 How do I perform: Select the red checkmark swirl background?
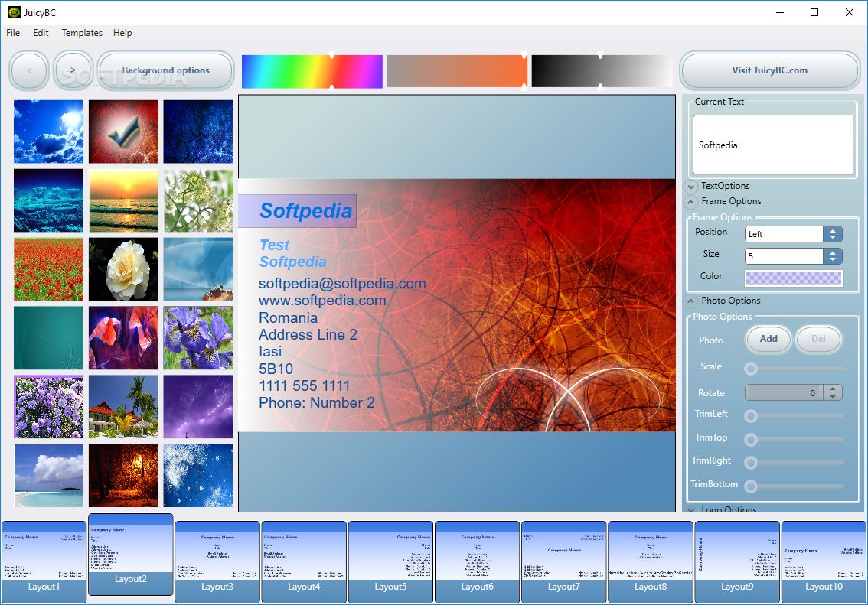[123, 132]
